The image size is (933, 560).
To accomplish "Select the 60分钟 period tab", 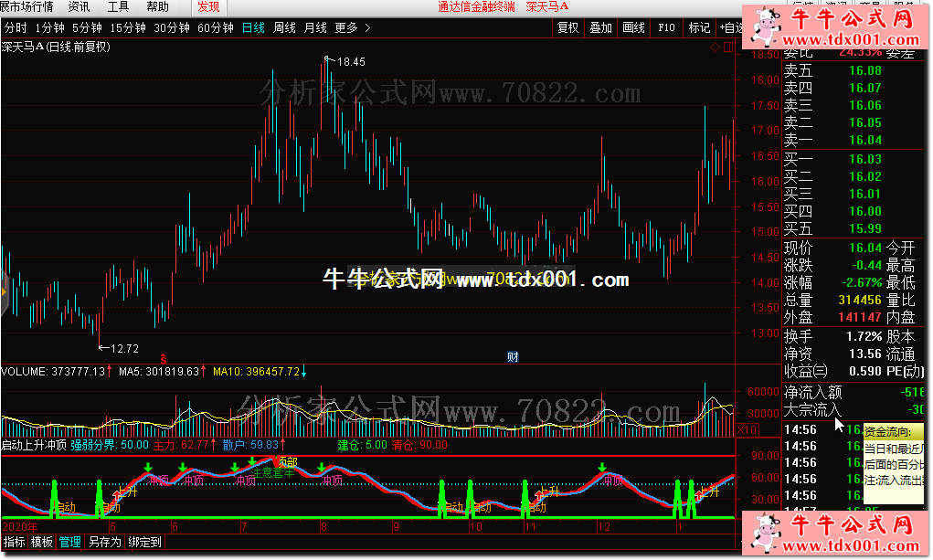I will [216, 28].
